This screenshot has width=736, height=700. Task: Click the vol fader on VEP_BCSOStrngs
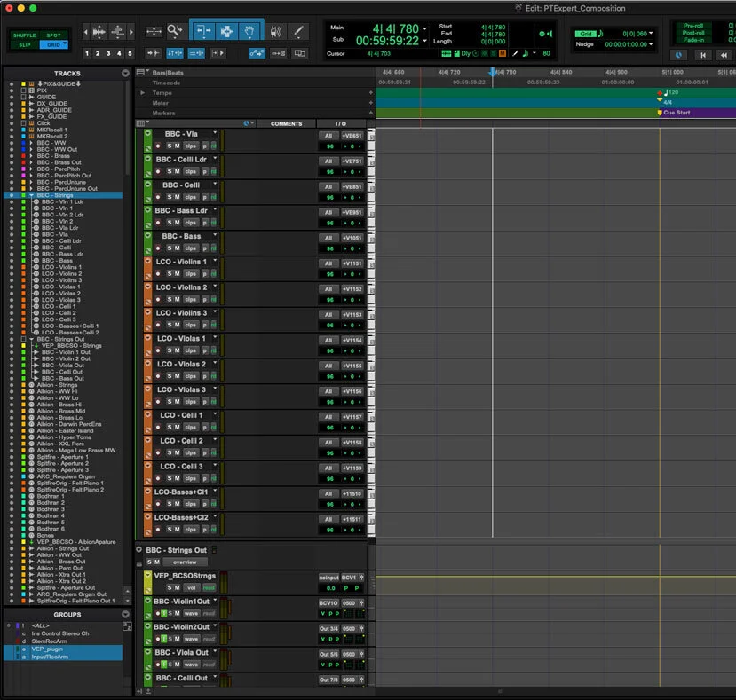[x=193, y=588]
